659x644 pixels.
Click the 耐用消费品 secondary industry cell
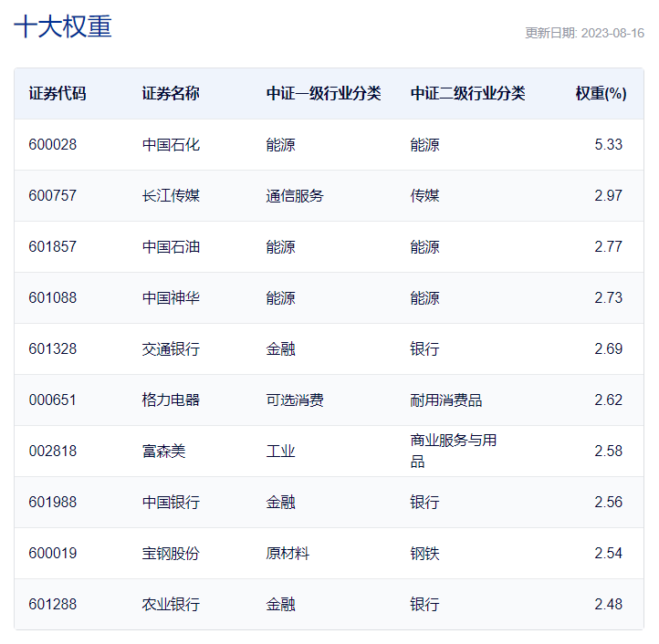[x=446, y=400]
